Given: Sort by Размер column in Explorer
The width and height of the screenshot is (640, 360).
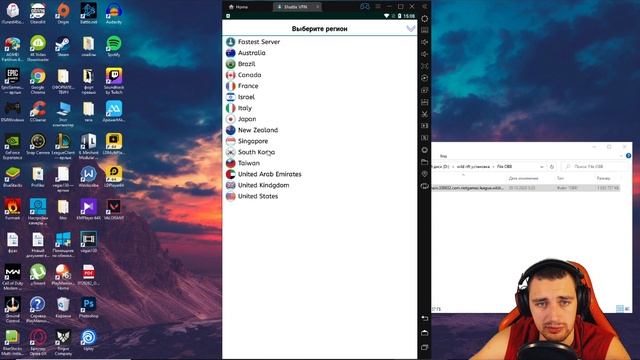Looking at the screenshot, I should coord(603,178).
